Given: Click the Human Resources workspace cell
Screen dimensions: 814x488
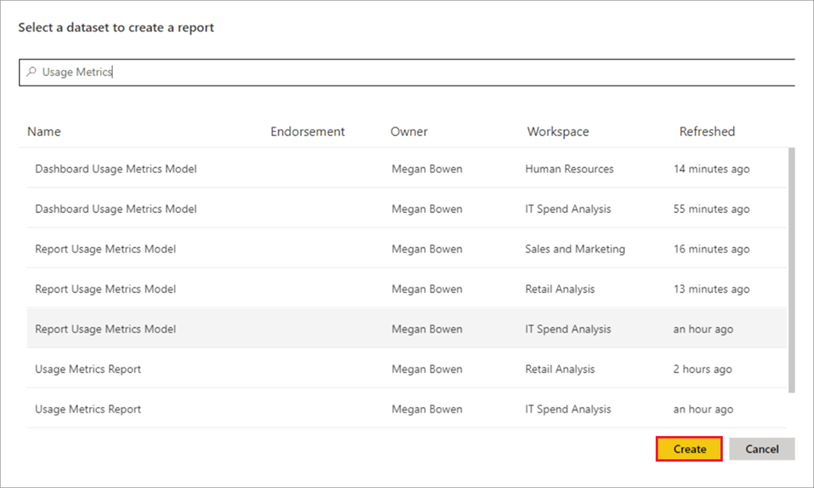Looking at the screenshot, I should click(569, 169).
